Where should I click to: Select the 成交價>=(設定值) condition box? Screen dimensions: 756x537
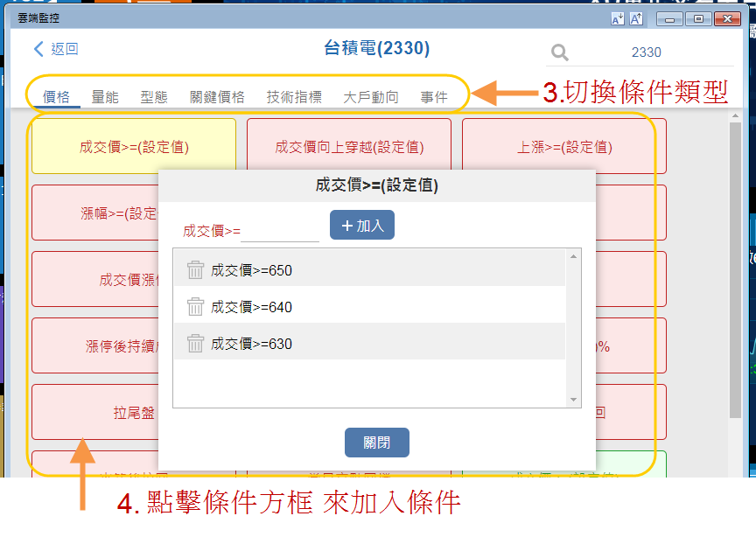tap(134, 146)
